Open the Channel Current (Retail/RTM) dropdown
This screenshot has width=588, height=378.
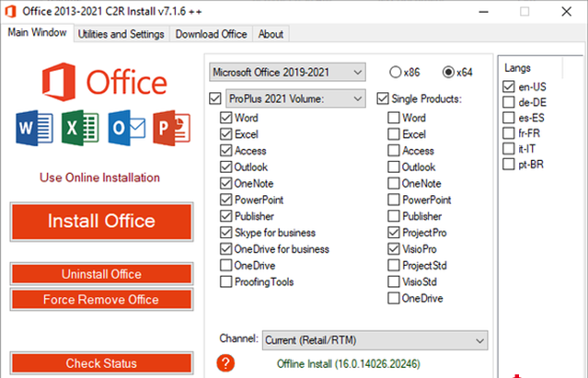click(375, 341)
